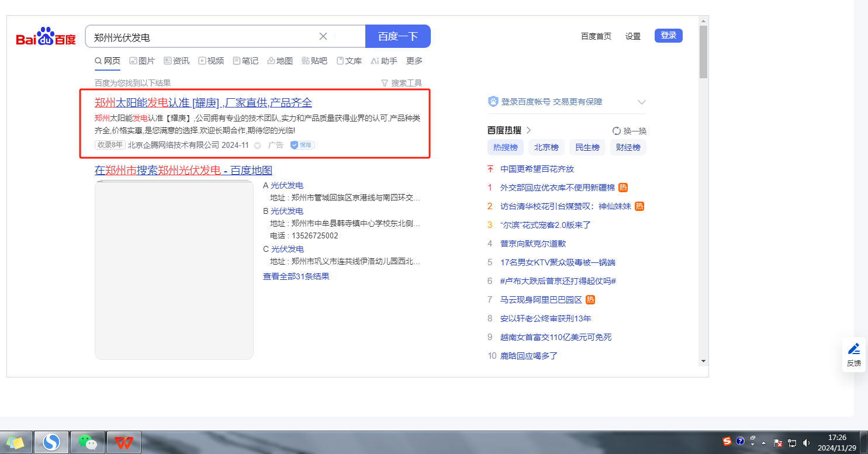Open WeChat from the taskbar

[x=88, y=443]
